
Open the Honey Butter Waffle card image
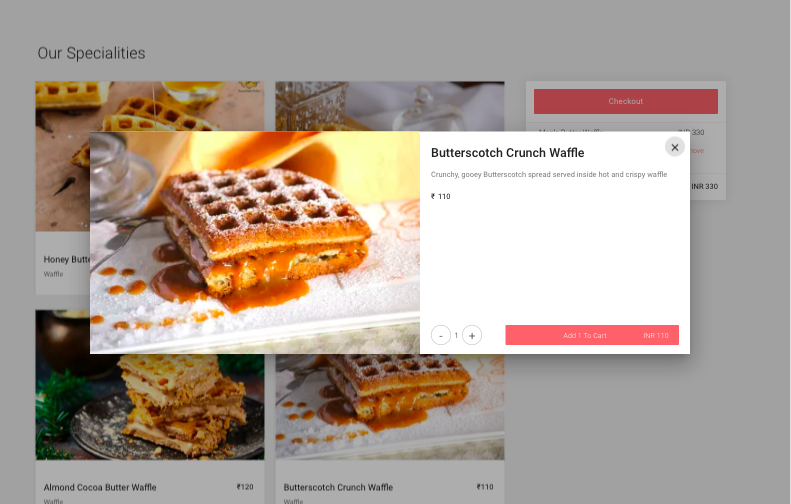(x=63, y=156)
